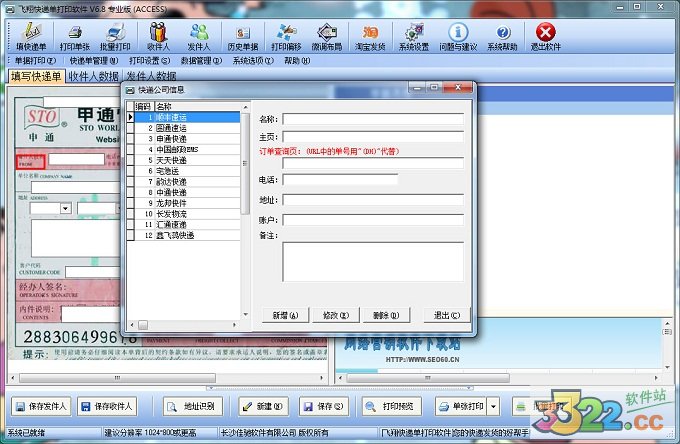The height and width of the screenshot is (444, 680).
Task: Open 系统帮助 question mark icon
Action: coord(502,36)
